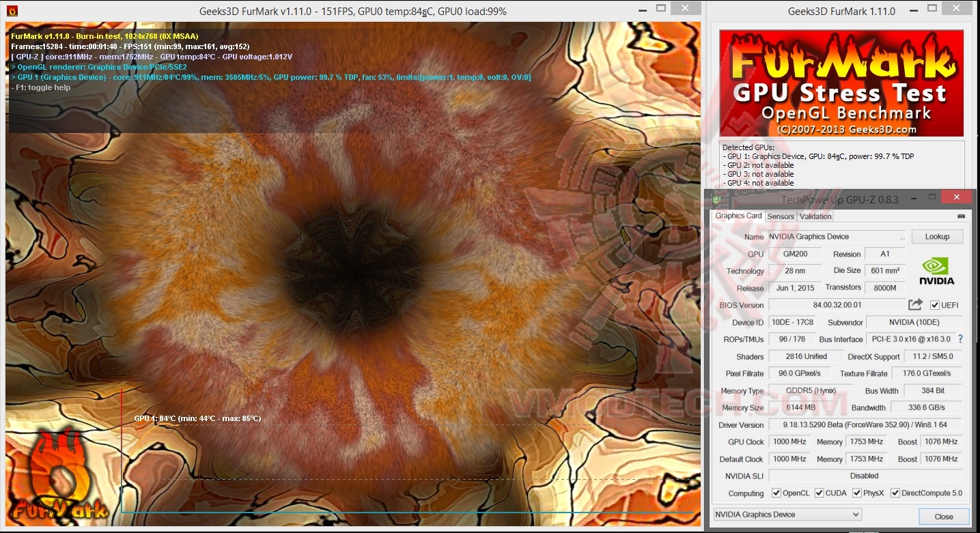980x533 pixels.
Task: Click the 'F1: toggle help' overlay text
Action: [41, 87]
